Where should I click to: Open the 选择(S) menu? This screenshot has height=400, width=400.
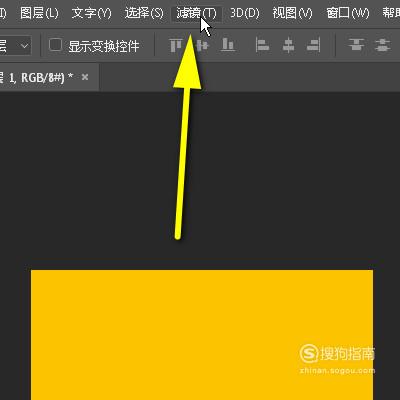click(x=144, y=13)
